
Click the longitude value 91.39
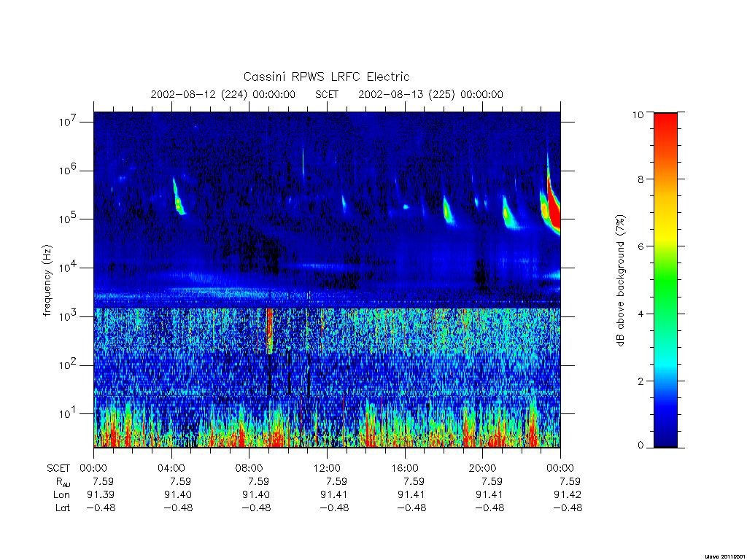coord(101,495)
